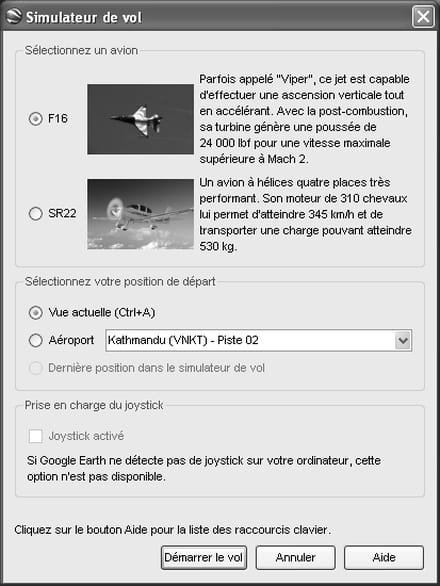Open help with the Aide button
Image resolution: width=440 pixels, height=586 pixels.
(x=384, y=557)
